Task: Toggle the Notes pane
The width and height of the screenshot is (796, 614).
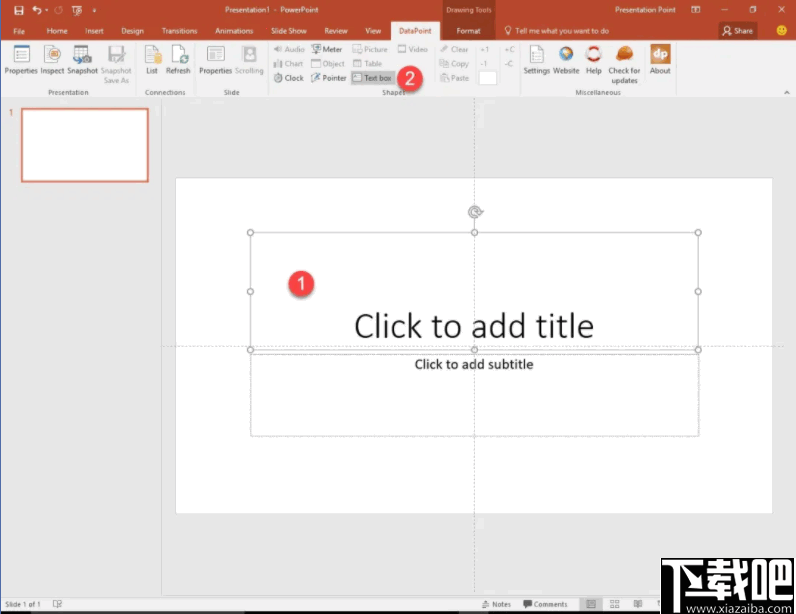Action: click(496, 604)
